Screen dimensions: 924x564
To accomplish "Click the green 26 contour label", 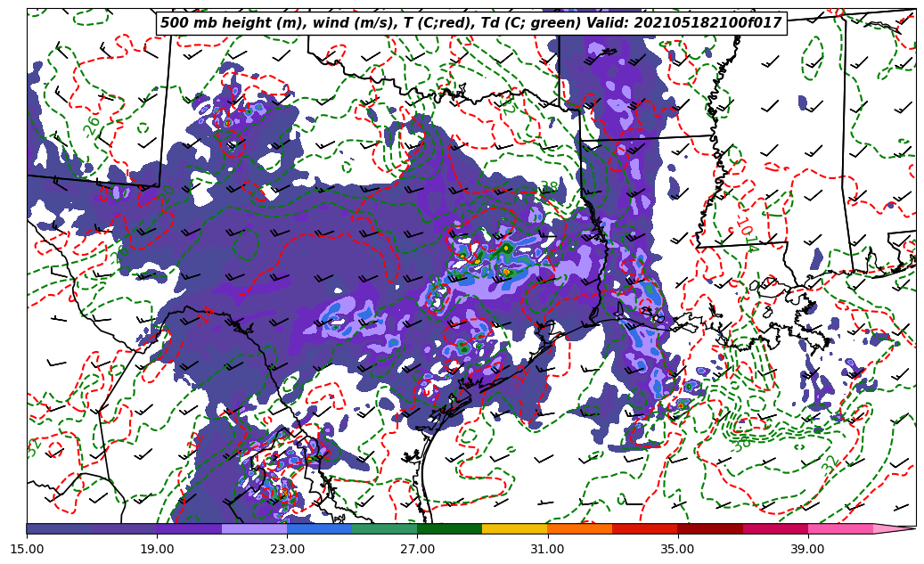I will pyautogui.click(x=92, y=126).
